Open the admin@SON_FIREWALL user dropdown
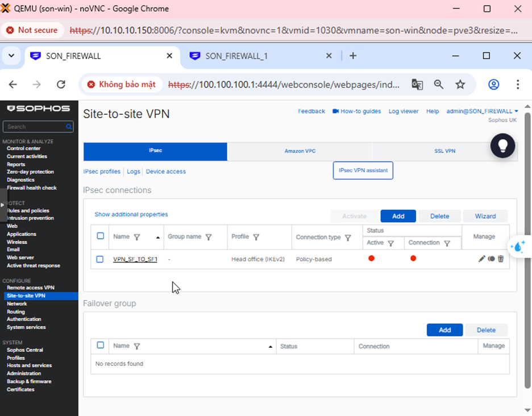Image resolution: width=532 pixels, height=416 pixels. click(x=483, y=111)
